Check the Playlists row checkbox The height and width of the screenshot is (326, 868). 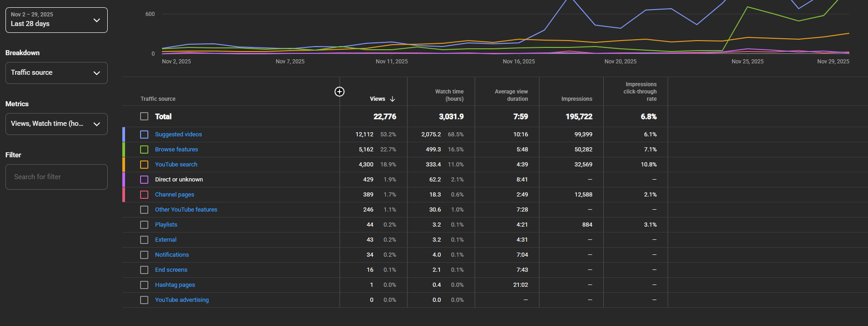144,225
